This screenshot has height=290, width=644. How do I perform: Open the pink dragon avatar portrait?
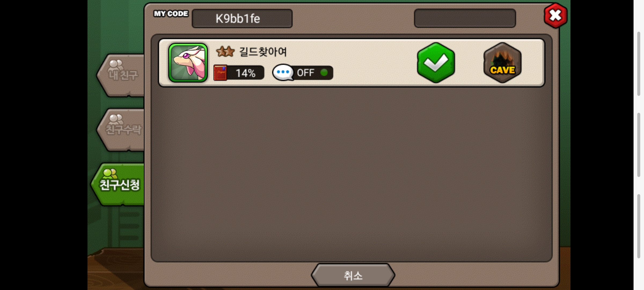click(x=188, y=63)
